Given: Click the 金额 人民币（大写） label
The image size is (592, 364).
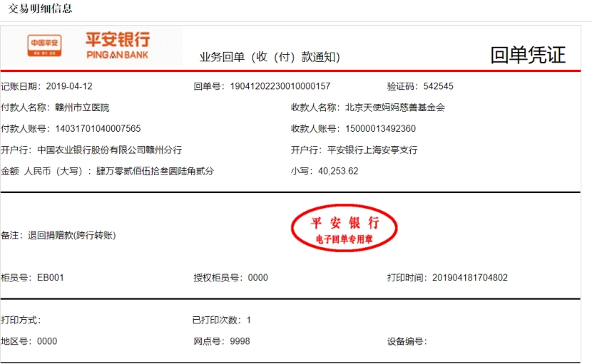Looking at the screenshot, I should coord(46,171).
